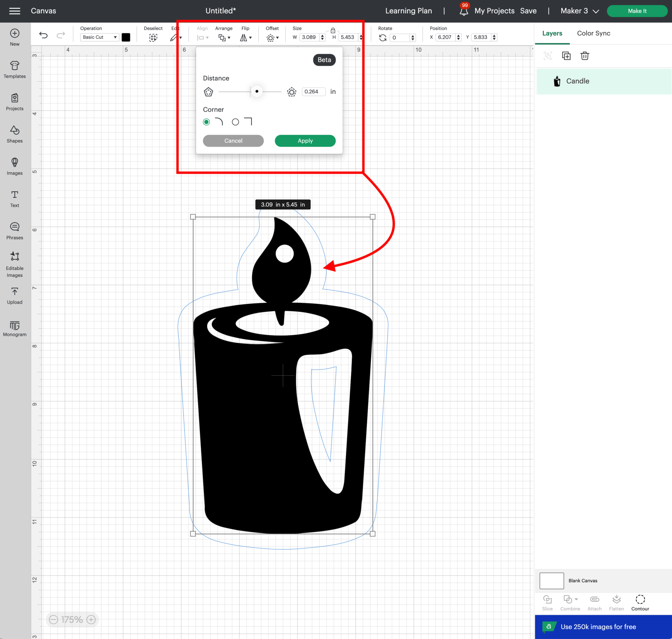Screen dimensions: 672x639
Task: Select rounded corner radio option
Action: 206,122
